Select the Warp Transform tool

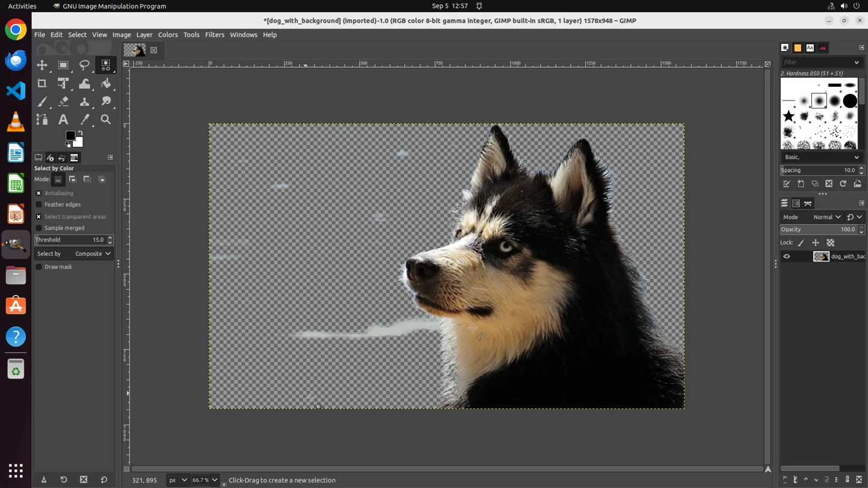point(84,83)
